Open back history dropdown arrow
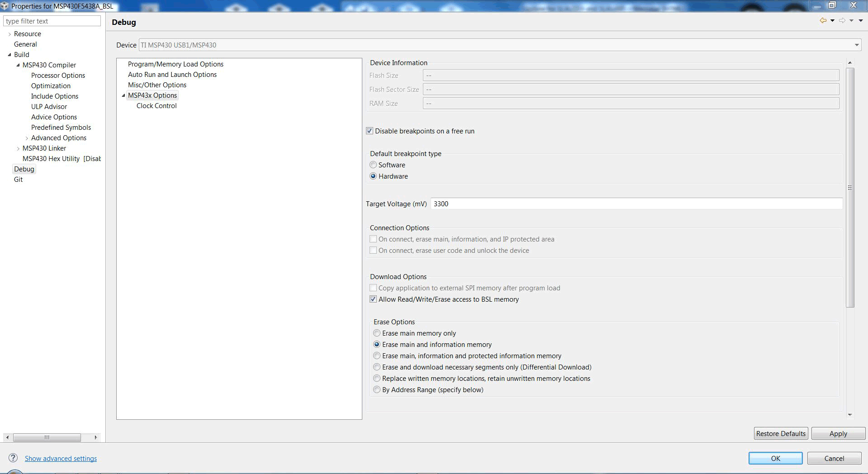Image resolution: width=868 pixels, height=474 pixels. click(832, 21)
